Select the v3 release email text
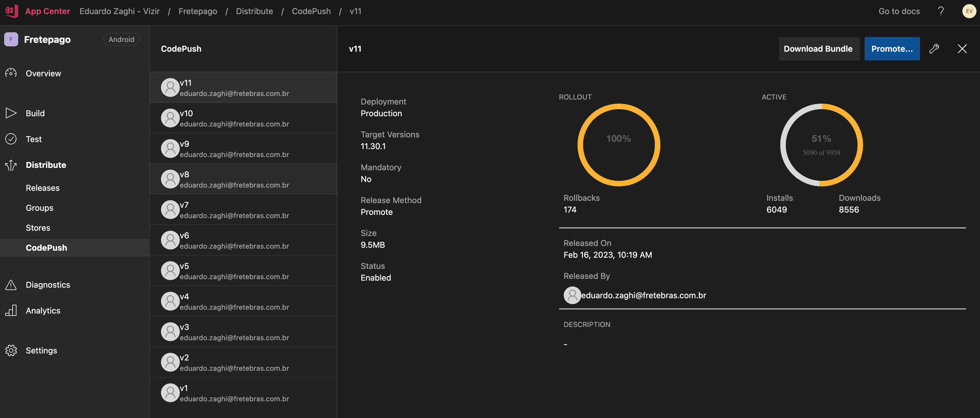 pos(234,338)
